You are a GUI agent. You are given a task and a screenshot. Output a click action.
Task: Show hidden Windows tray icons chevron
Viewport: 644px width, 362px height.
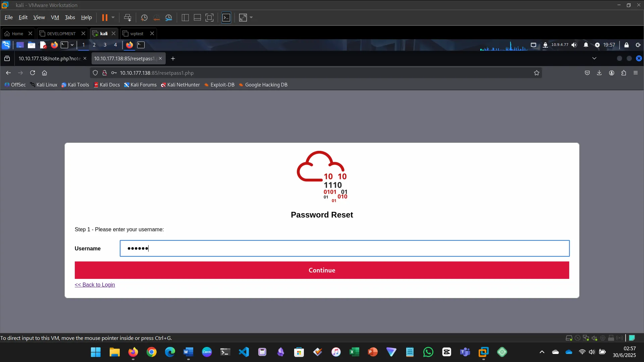tap(542, 352)
